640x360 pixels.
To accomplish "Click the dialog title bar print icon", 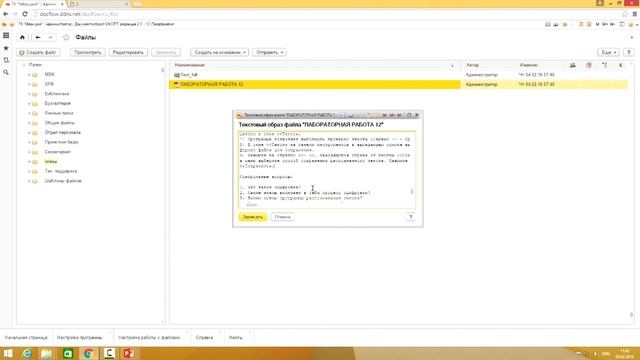I will (351, 116).
